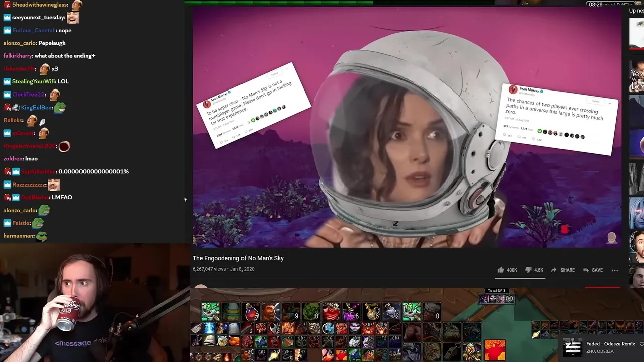Click the emote posted by Razzzzzzzzzz

(x=54, y=185)
